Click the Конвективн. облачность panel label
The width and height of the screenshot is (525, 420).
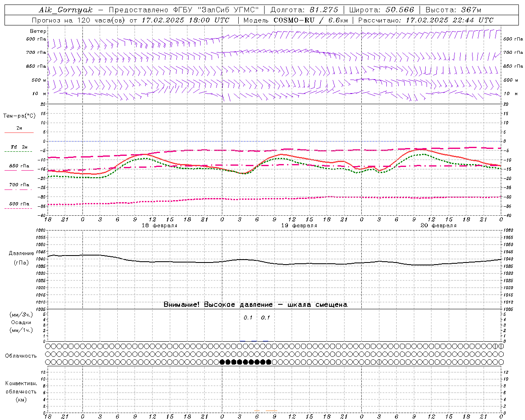(x=21, y=388)
